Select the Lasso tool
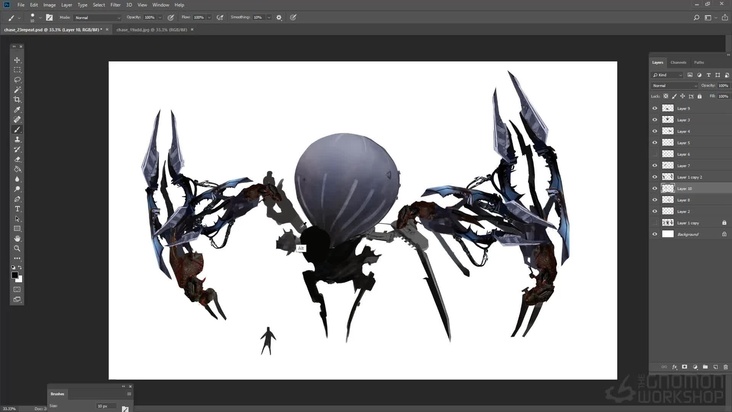 pyautogui.click(x=17, y=80)
